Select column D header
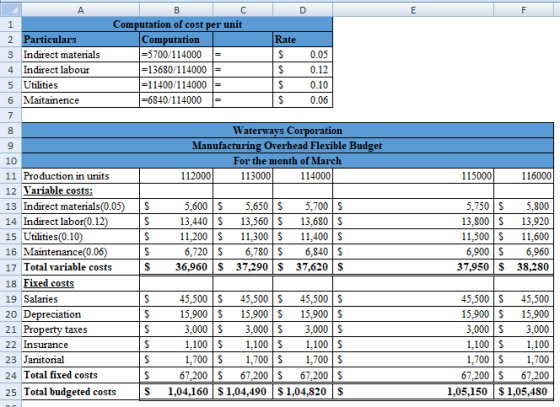This screenshot has height=407, width=560. [302, 10]
